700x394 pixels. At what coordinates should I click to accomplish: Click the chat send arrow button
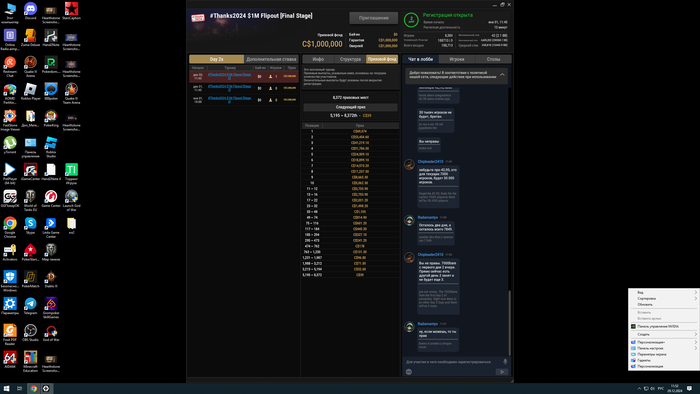coord(502,372)
